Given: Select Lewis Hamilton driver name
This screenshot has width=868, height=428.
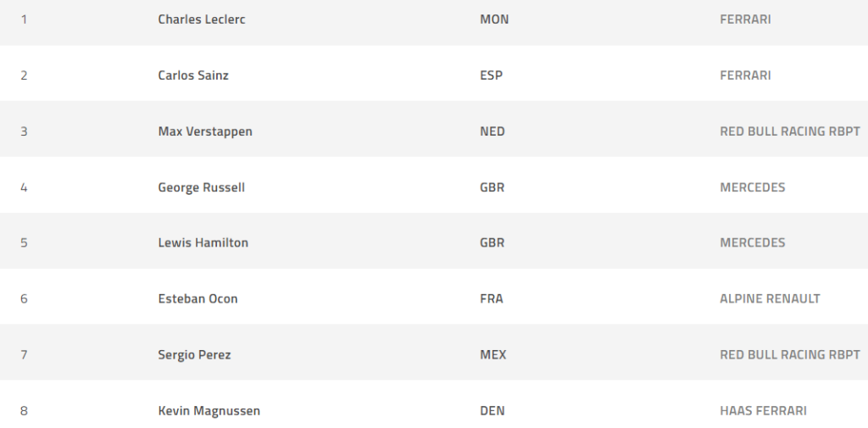Looking at the screenshot, I should tap(203, 242).
